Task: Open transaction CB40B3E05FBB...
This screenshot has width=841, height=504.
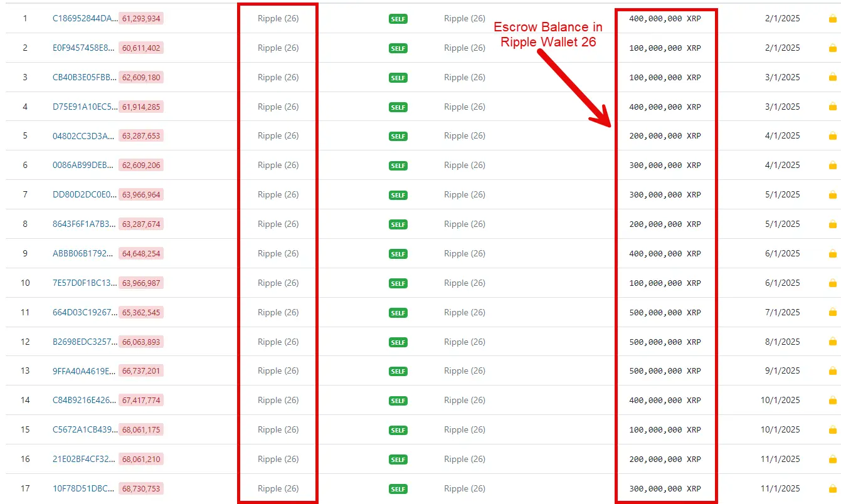Action: (x=85, y=78)
